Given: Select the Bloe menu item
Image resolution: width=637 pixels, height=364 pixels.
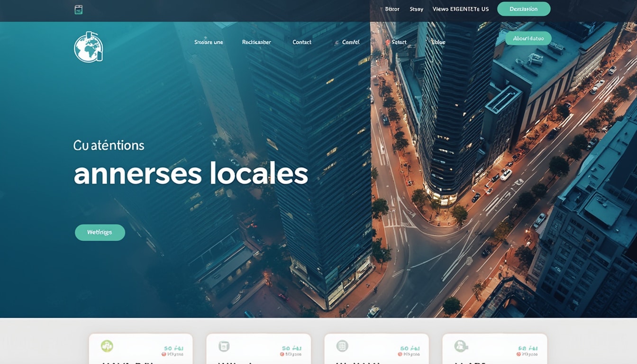Looking at the screenshot, I should [x=438, y=42].
